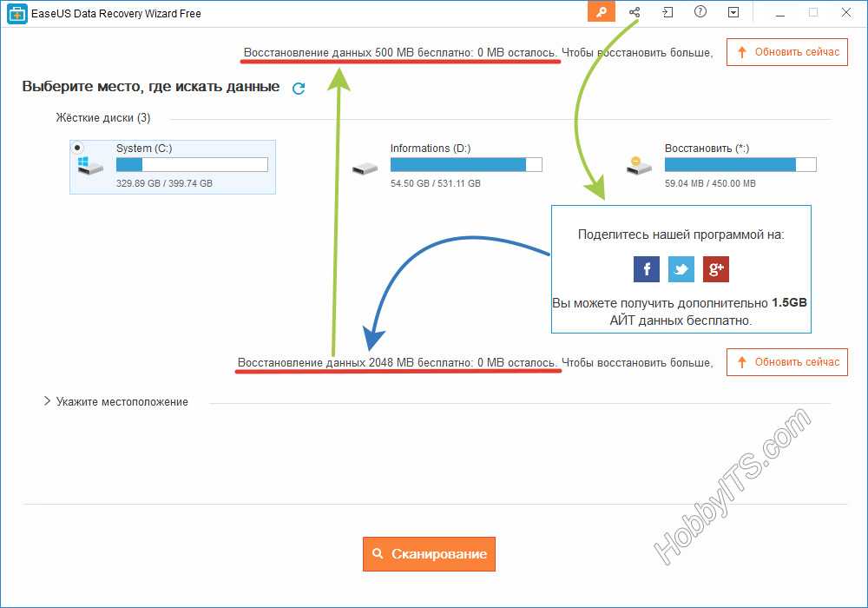The width and height of the screenshot is (868, 608).
Task: Open the share icon in title bar
Action: point(635,12)
